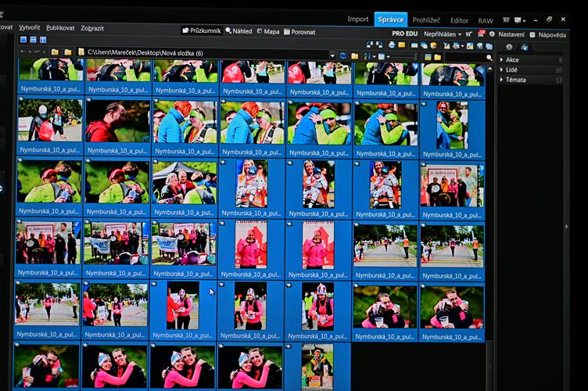Switch to the Prohlížeč tab
The width and height of the screenshot is (588, 391).
coord(426,20)
